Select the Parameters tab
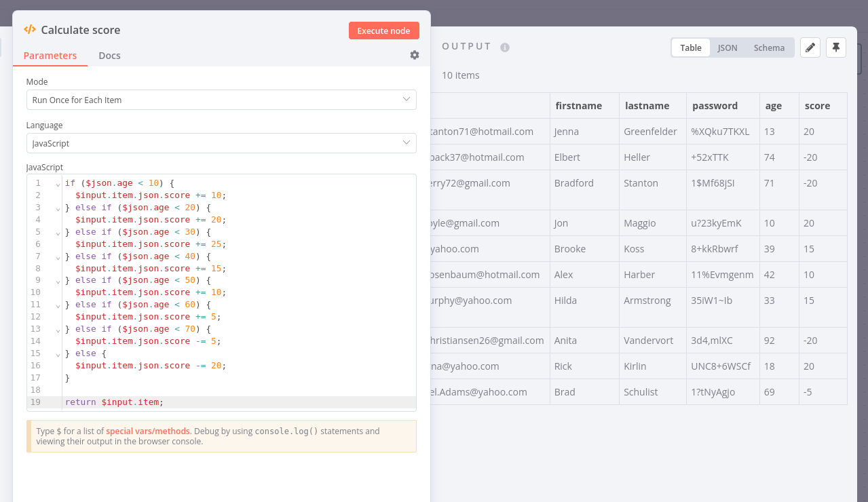The height and width of the screenshot is (502, 868). click(x=50, y=56)
